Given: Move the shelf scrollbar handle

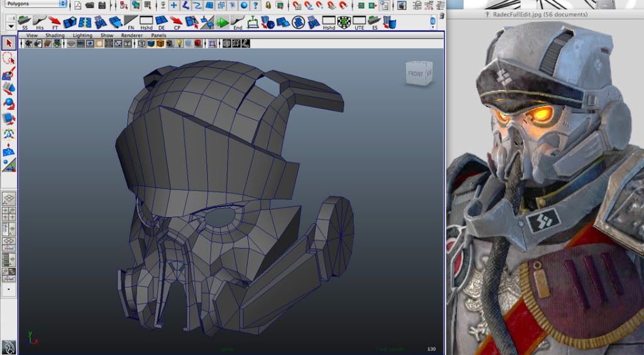Looking at the screenshot, I should pos(433,21).
